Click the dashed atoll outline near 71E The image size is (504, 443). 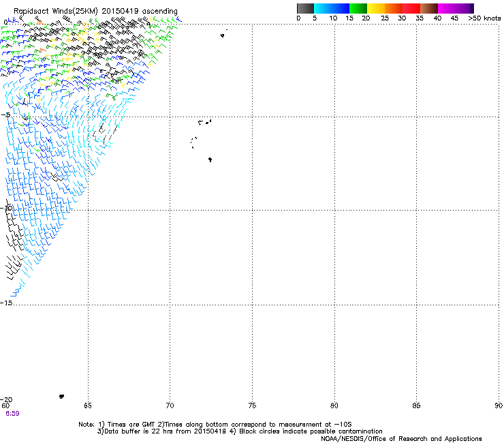point(194,143)
